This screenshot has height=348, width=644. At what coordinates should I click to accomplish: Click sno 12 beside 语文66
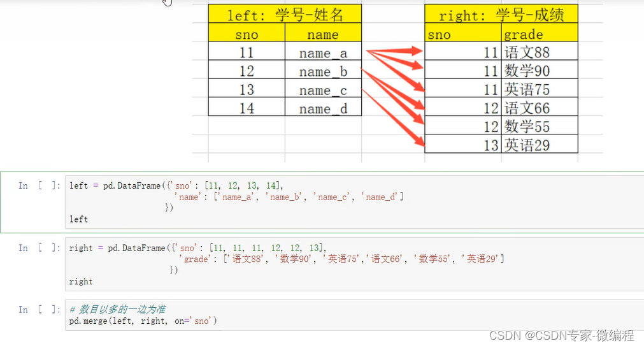[463, 106]
